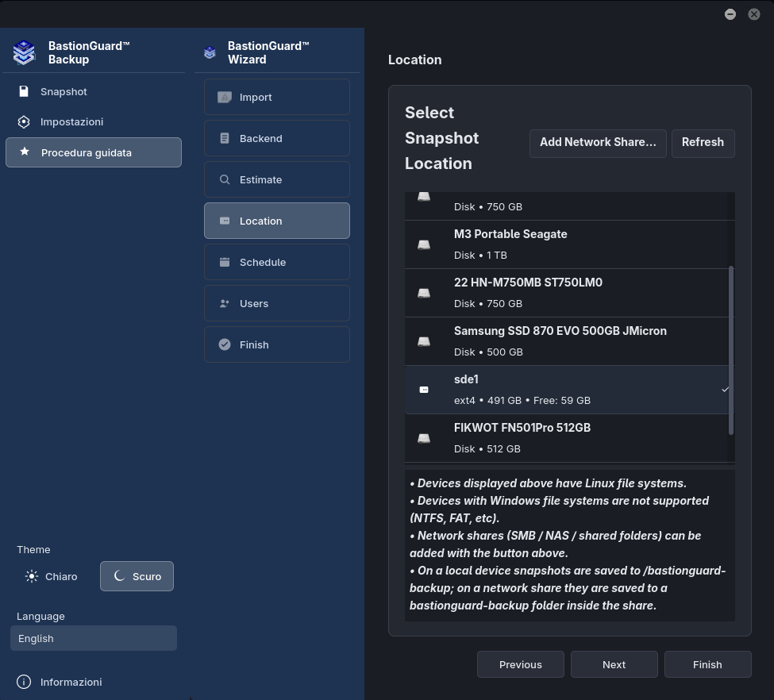Click the sde1 partition icon
Screen dimensions: 774x700
(x=424, y=390)
